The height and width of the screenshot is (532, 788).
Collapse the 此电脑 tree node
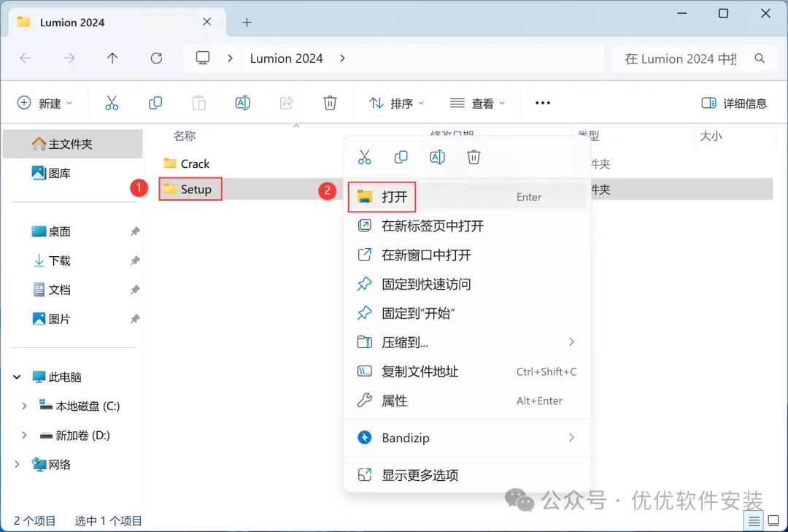click(x=17, y=377)
